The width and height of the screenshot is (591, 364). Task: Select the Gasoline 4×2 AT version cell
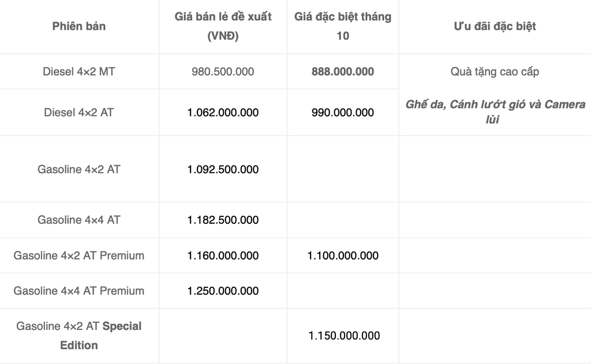point(79,170)
